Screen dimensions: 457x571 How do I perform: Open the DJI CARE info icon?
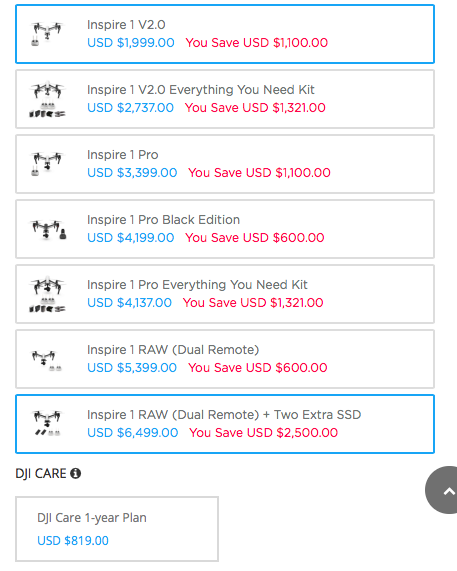coord(75,473)
